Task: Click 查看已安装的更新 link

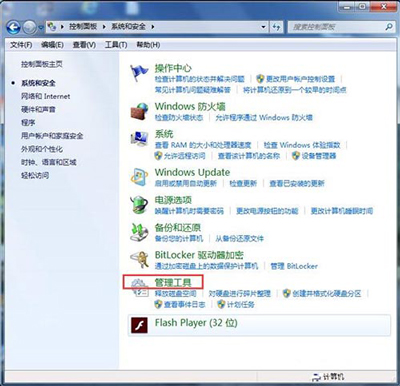Action: coord(297,183)
